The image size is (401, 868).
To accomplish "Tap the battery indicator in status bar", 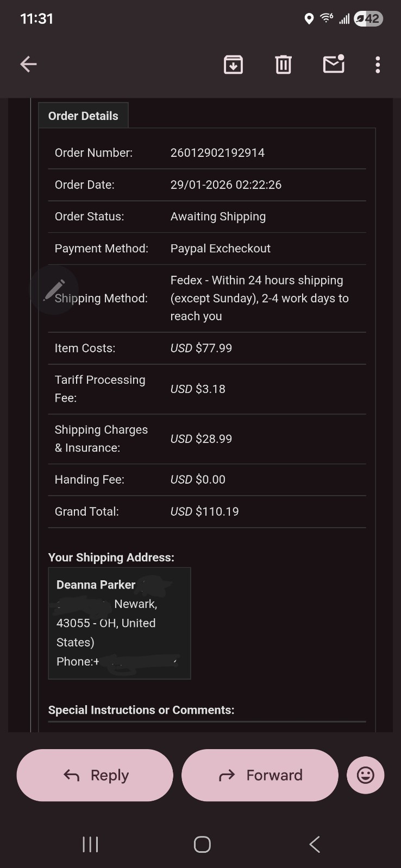I will 368,19.
